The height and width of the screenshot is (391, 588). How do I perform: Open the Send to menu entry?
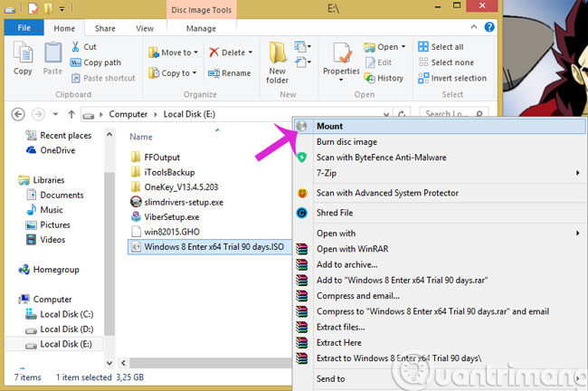(439, 378)
